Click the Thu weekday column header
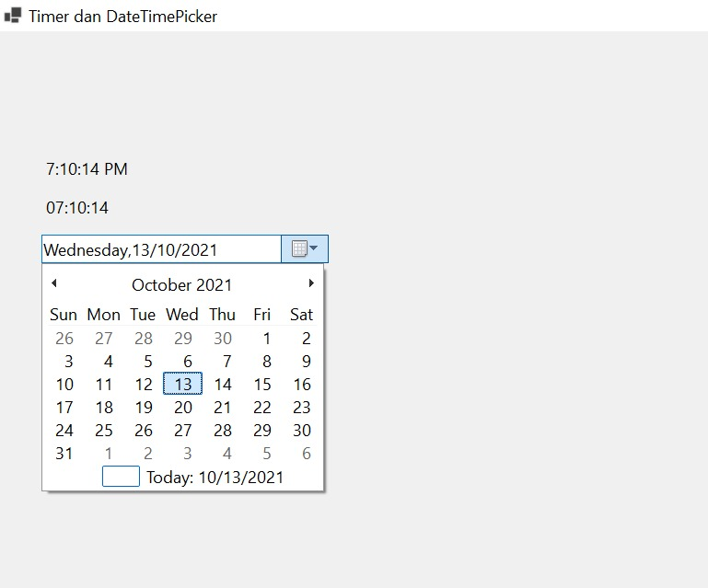The width and height of the screenshot is (708, 588). (222, 314)
